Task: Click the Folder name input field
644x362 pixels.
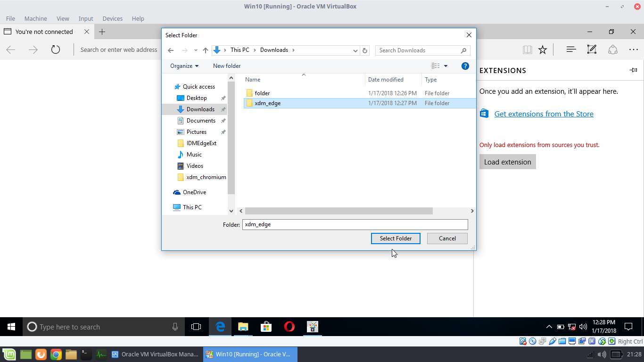Action: coord(355,224)
